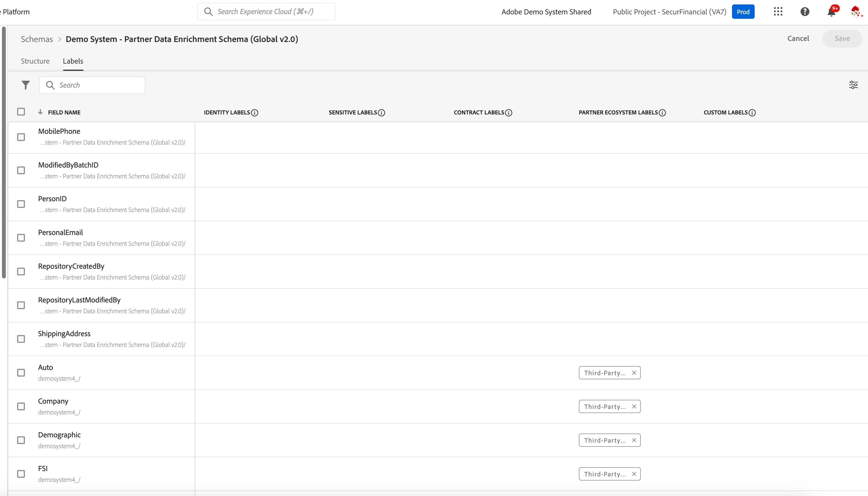Go back to Schemas breadcrumb
Viewport: 868px width, 496px height.
[x=37, y=39]
